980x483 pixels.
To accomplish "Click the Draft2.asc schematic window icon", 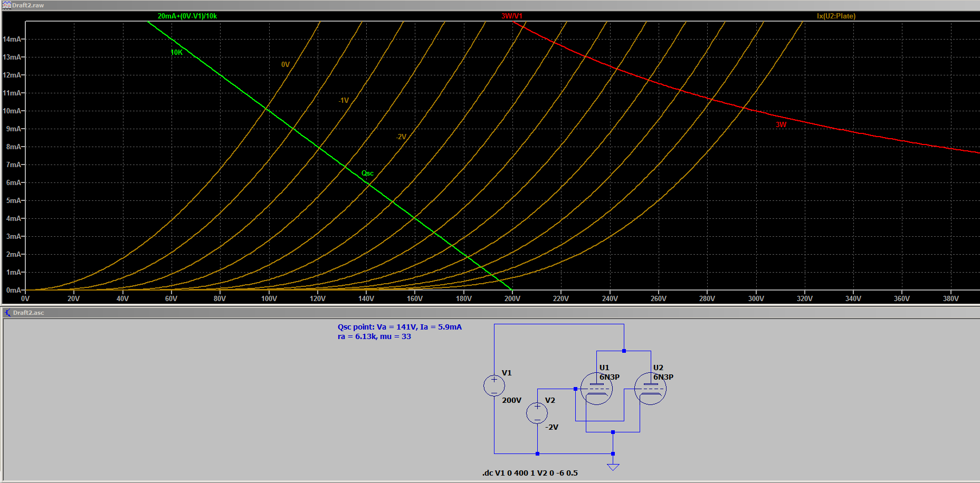I will point(7,313).
